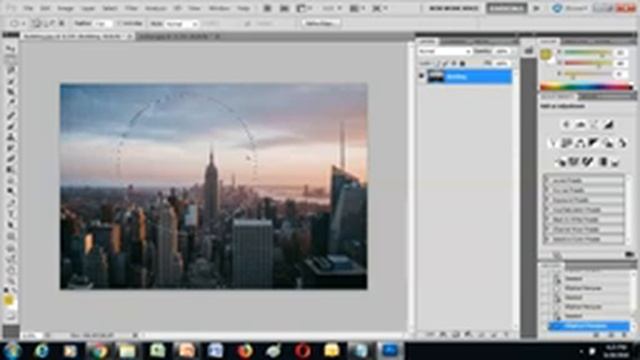Screen dimensions: 640x360
Task: Click the color spectrum ramp
Action: (x=586, y=87)
